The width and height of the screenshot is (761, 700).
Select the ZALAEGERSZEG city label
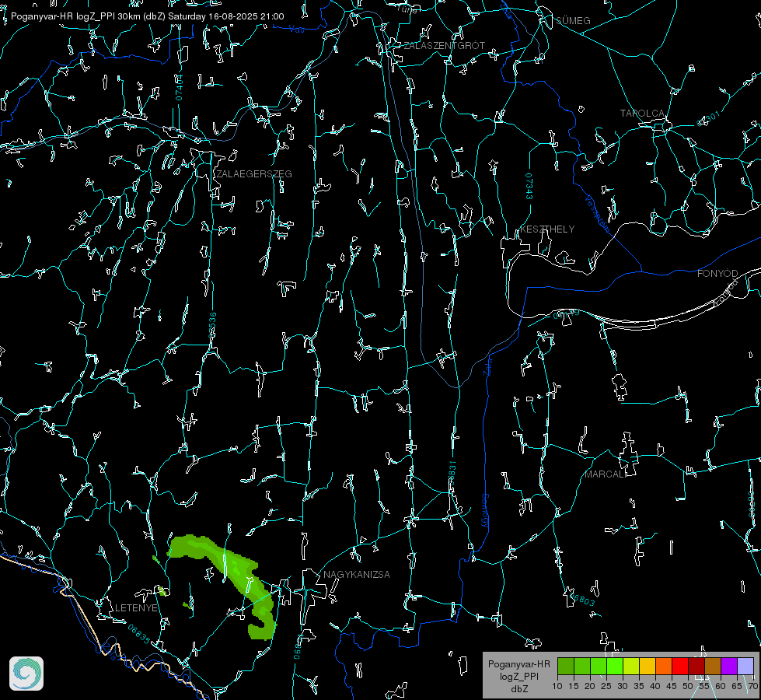[x=254, y=174]
